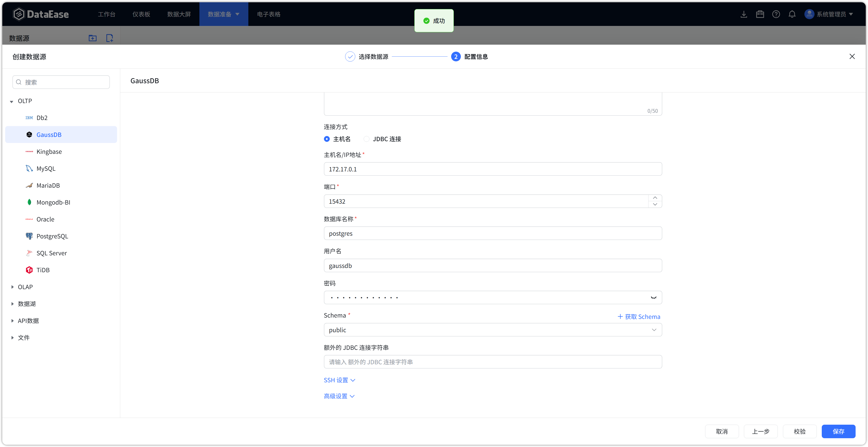This screenshot has height=447, width=868.
Task: Open the 仪表板 menu
Action: (x=141, y=14)
